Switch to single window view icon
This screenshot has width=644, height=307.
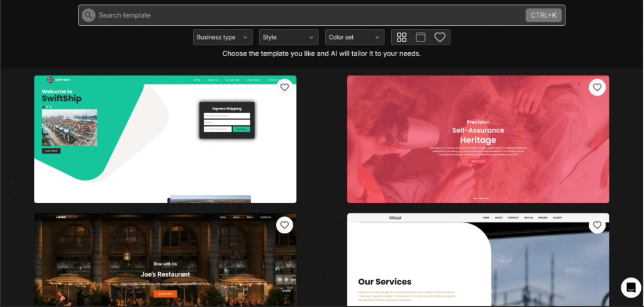(x=421, y=37)
